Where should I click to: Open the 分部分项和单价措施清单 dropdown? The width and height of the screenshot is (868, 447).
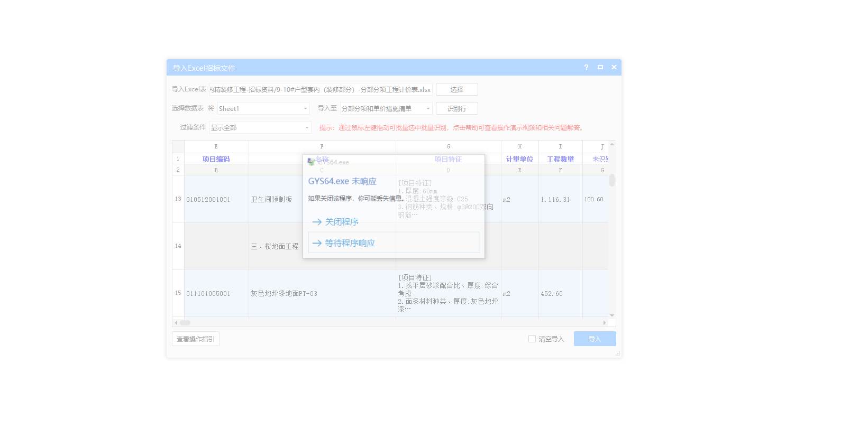386,108
